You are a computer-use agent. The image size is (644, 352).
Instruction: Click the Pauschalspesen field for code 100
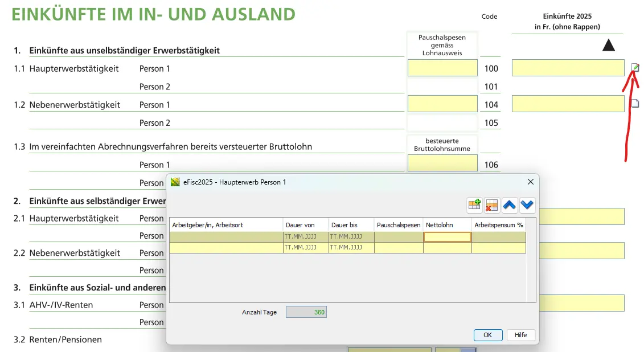(x=442, y=67)
